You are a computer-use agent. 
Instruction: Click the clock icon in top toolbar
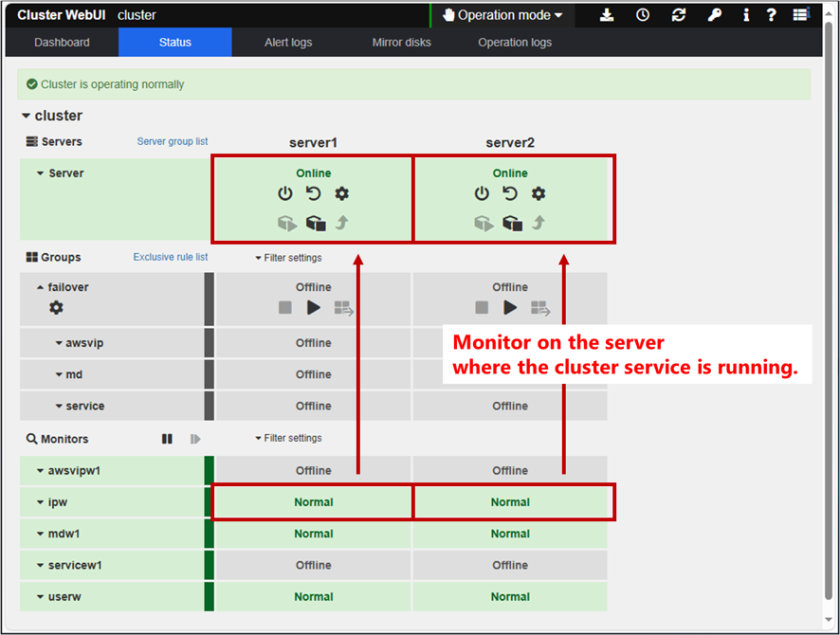(x=643, y=15)
